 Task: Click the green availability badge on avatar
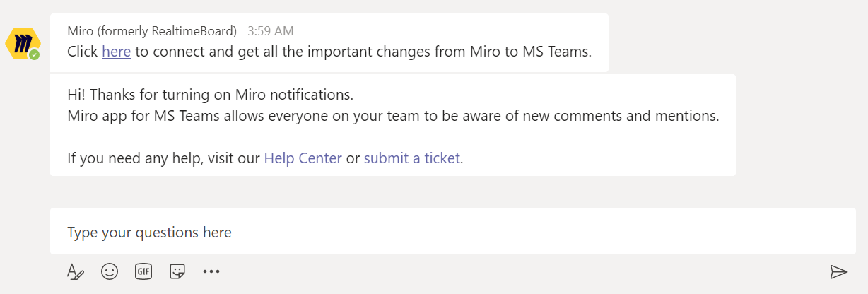(34, 54)
